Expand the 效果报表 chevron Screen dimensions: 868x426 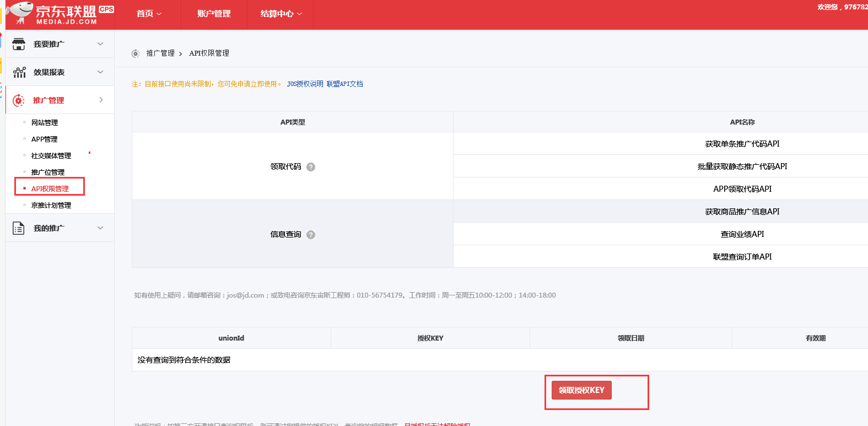(x=100, y=72)
